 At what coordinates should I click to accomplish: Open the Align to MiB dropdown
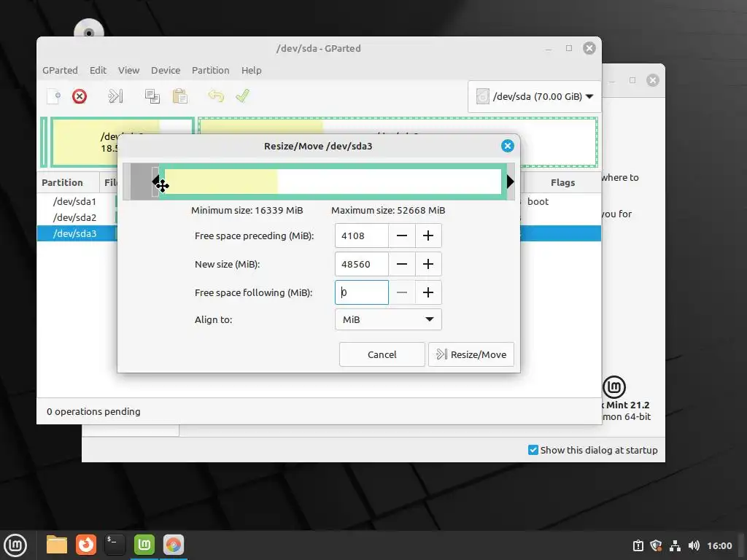tap(388, 319)
